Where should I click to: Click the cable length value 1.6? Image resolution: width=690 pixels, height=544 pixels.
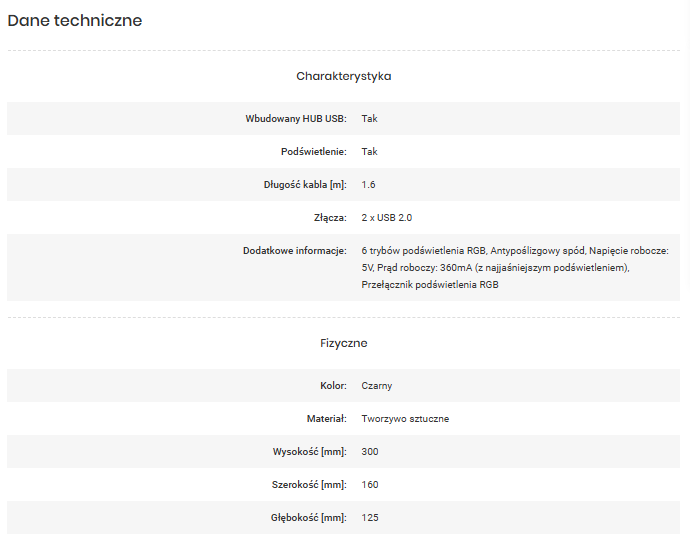tap(368, 185)
